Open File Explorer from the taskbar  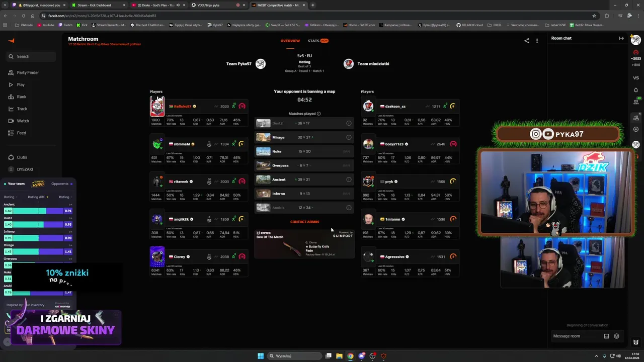[x=339, y=356]
